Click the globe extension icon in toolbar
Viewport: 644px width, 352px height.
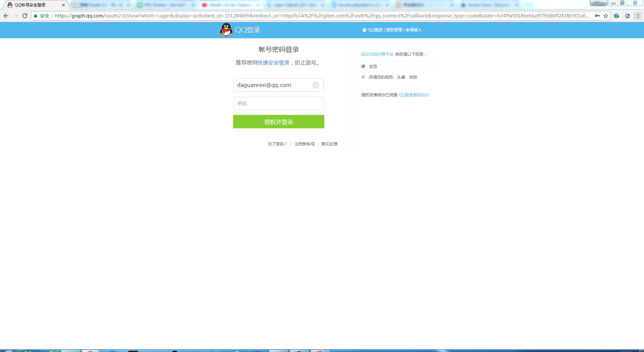pos(616,16)
